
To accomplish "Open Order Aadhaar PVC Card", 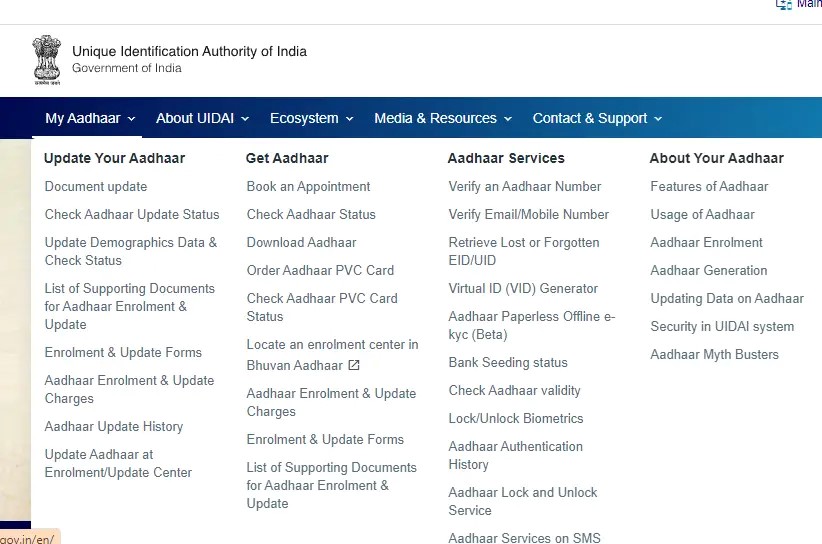I will click(x=320, y=270).
